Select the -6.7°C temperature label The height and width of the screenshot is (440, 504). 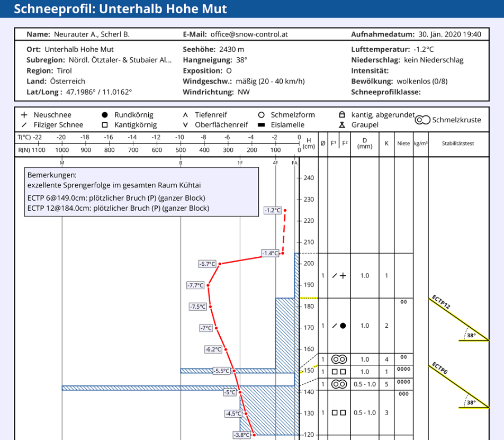click(x=207, y=264)
